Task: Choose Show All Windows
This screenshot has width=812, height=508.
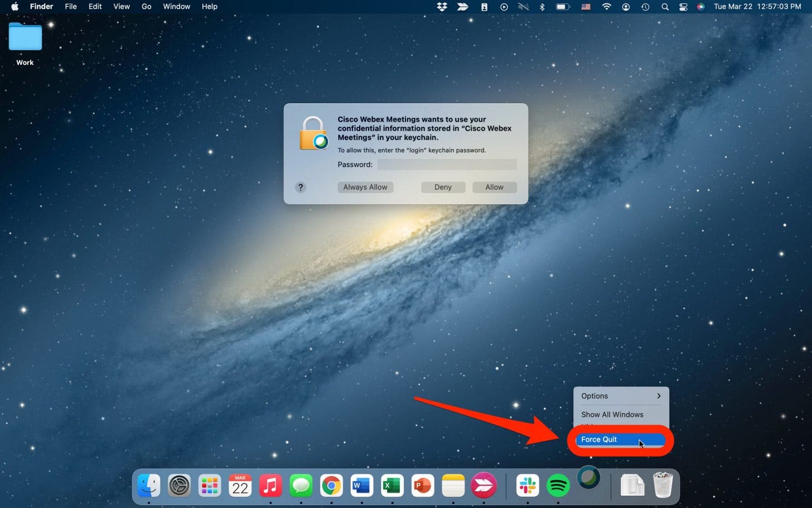Action: pyautogui.click(x=612, y=414)
